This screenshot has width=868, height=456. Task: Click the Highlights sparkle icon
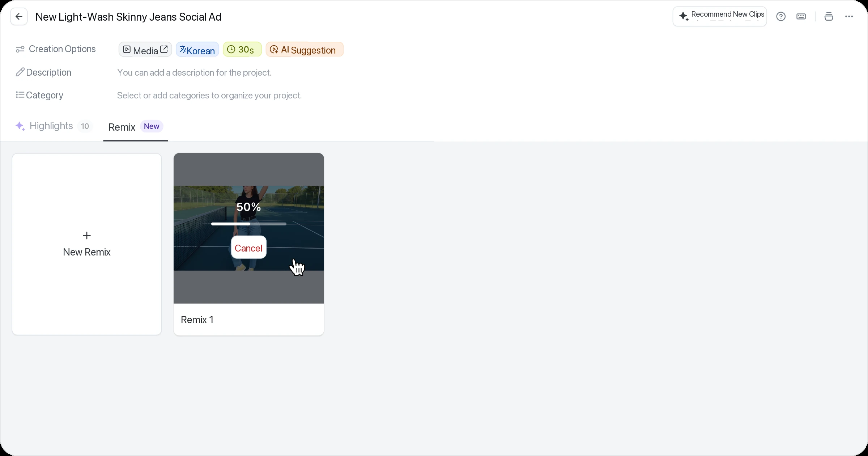[20, 126]
